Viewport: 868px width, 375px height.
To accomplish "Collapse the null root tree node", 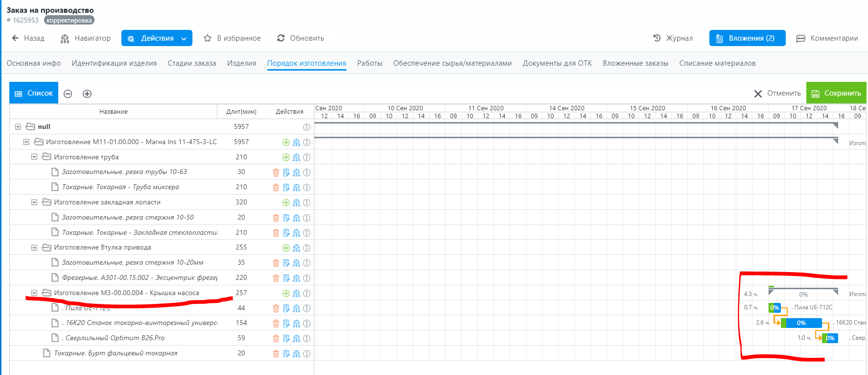I will tap(18, 127).
